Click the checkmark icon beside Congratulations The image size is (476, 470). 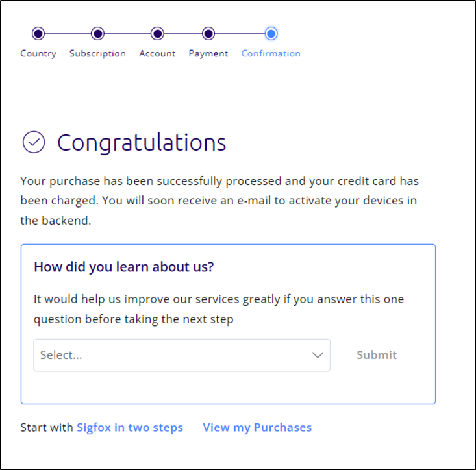tap(34, 142)
